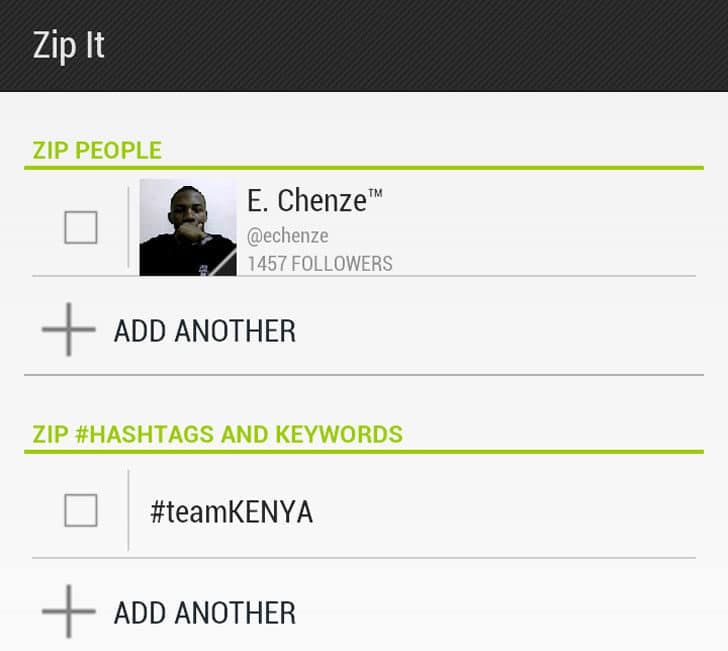
Task: Click empty area right of E. Chenze row
Action: pos(543,228)
